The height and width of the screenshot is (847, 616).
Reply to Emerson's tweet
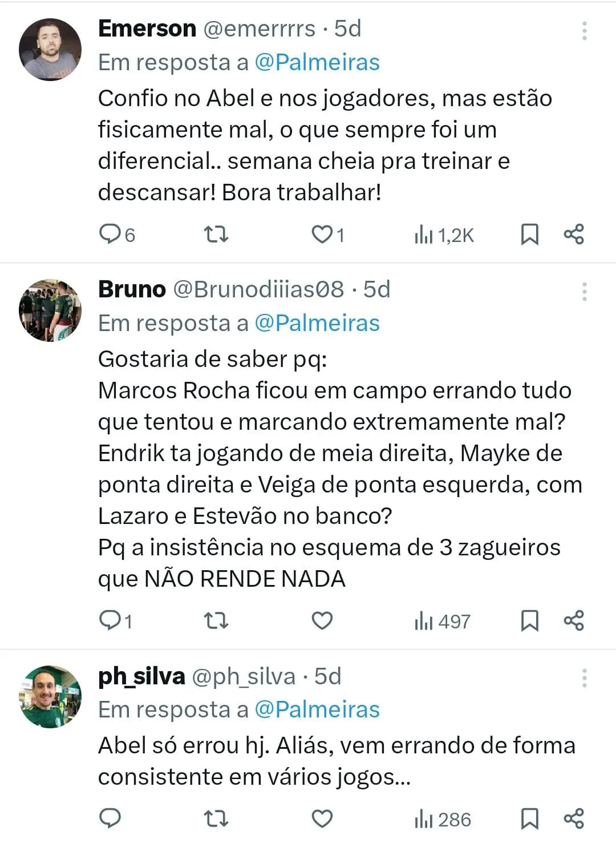click(x=110, y=234)
